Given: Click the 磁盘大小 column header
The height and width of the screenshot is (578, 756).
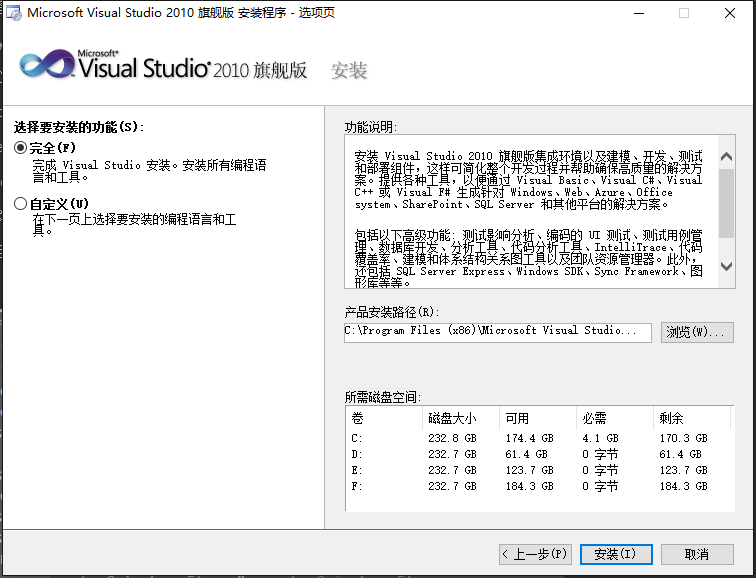Looking at the screenshot, I should point(461,418).
